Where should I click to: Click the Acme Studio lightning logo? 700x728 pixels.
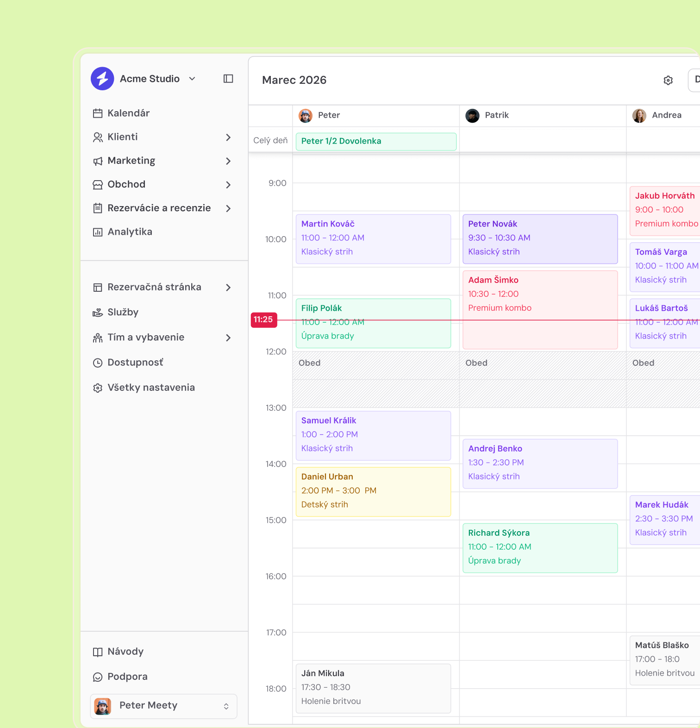click(102, 79)
